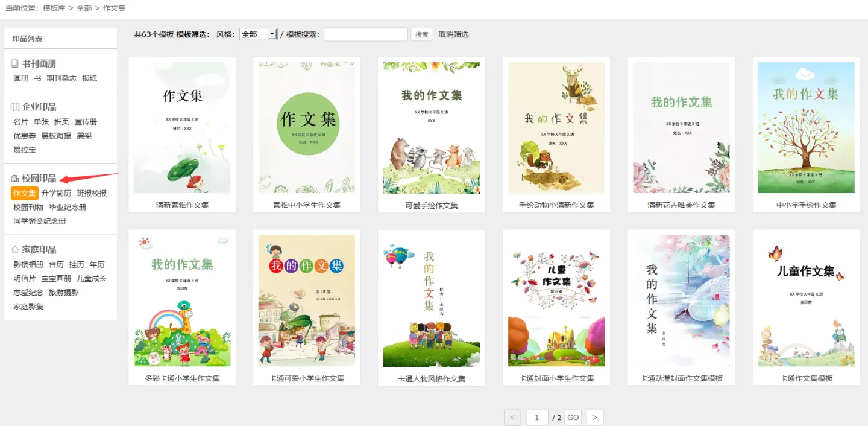Go to next page with > button
868x426 pixels.
pyautogui.click(x=595, y=418)
